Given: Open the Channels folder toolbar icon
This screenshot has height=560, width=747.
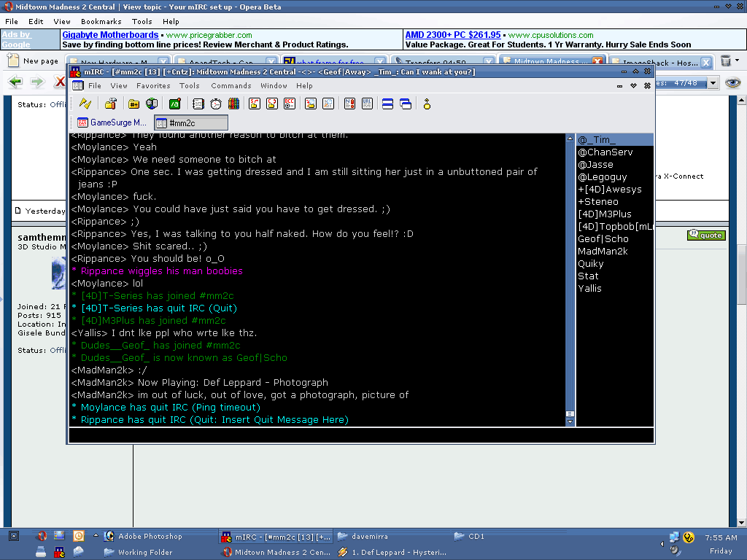Looking at the screenshot, I should pyautogui.click(x=134, y=104).
